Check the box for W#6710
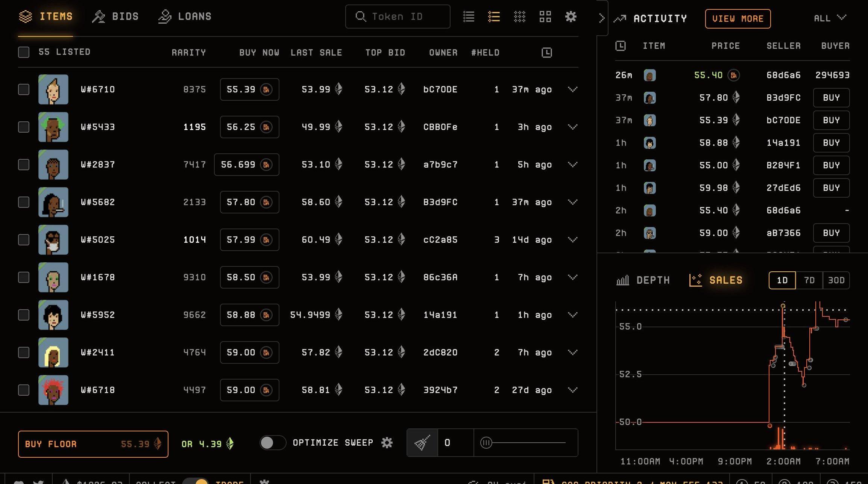Image resolution: width=868 pixels, height=484 pixels. [24, 89]
